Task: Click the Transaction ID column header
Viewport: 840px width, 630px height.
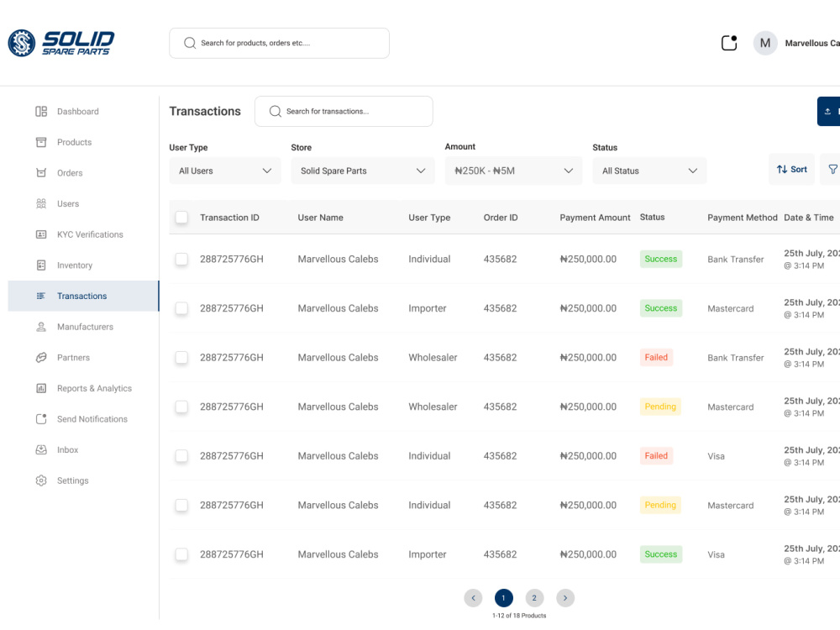Action: 229,218
